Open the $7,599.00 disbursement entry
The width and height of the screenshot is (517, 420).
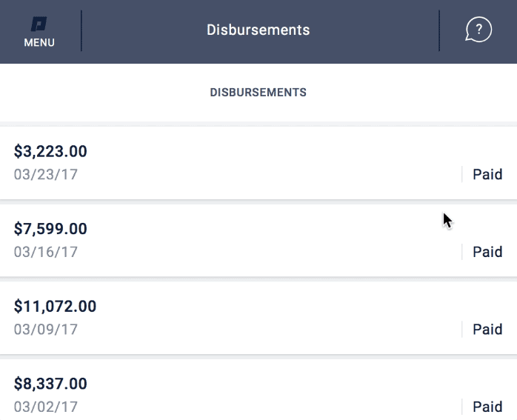[258, 240]
